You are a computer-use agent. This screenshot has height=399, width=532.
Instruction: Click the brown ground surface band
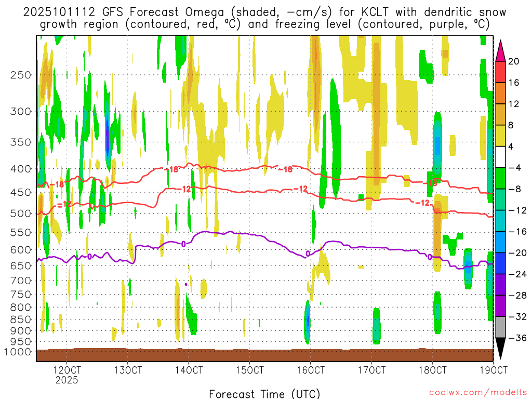click(264, 355)
